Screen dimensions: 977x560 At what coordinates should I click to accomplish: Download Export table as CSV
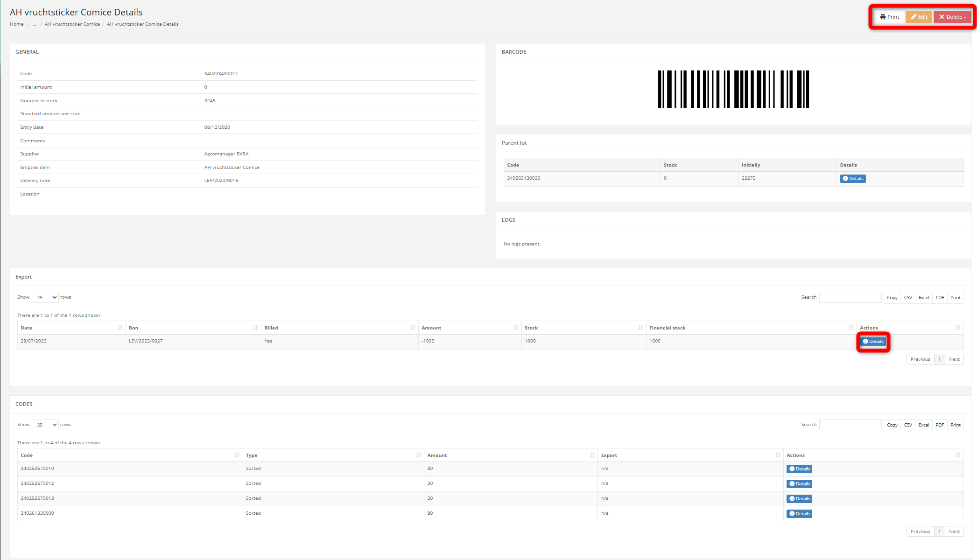click(908, 298)
